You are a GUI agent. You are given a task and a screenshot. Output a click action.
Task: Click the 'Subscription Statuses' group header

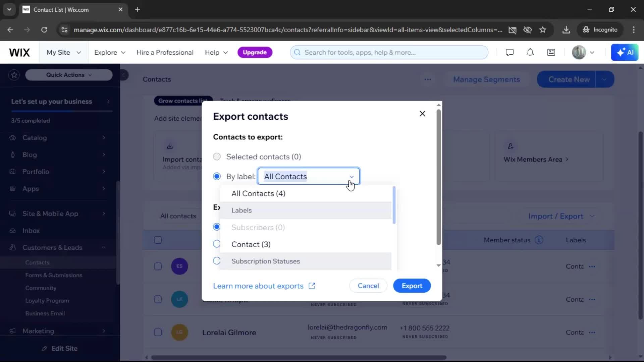306,261
